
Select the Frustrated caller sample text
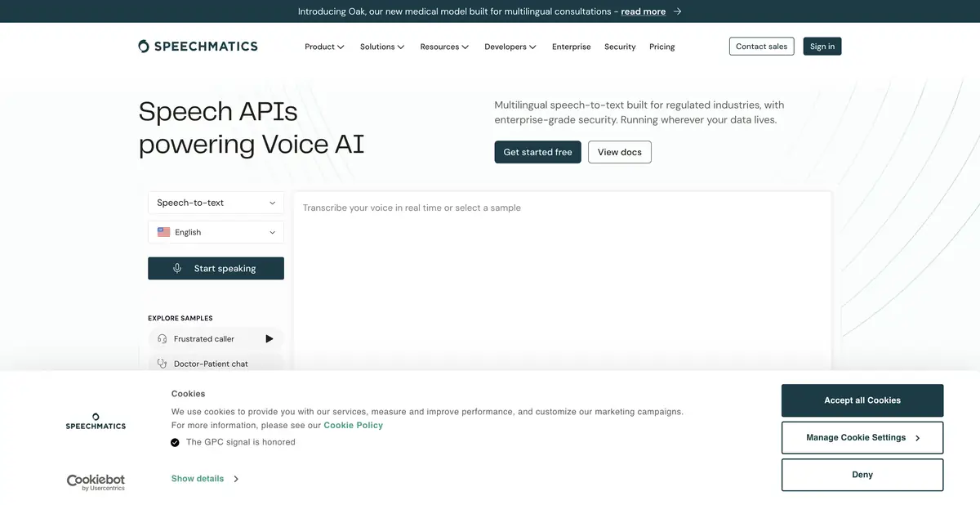[x=204, y=338]
